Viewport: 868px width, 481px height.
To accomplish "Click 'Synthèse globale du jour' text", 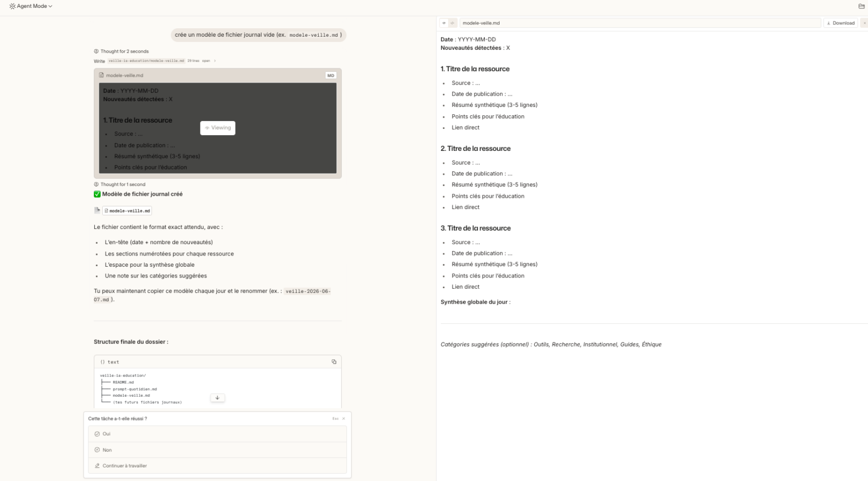I will click(475, 302).
